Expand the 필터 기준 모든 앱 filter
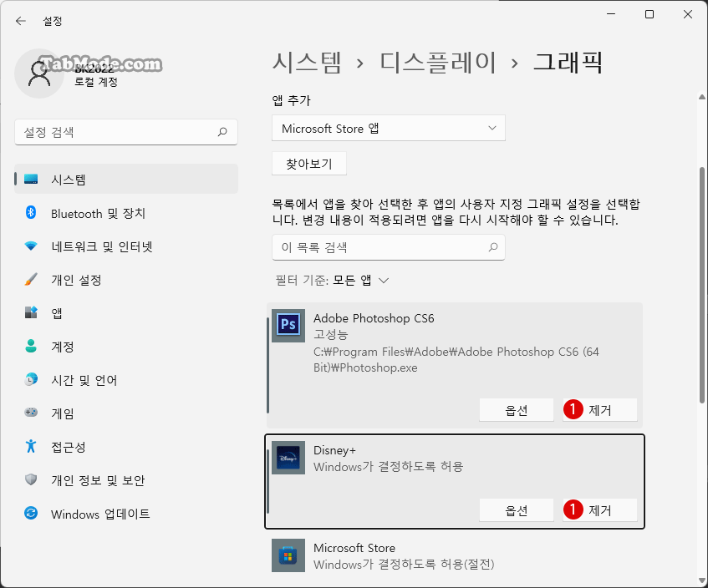 (x=332, y=281)
